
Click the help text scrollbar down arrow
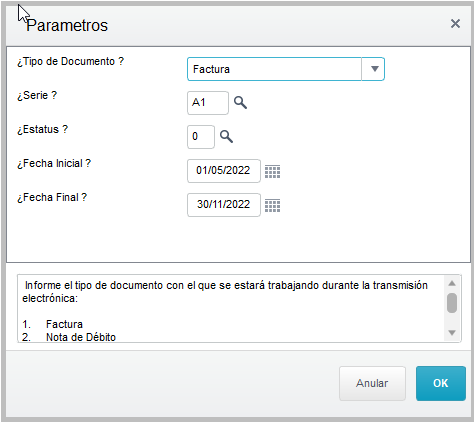click(452, 333)
